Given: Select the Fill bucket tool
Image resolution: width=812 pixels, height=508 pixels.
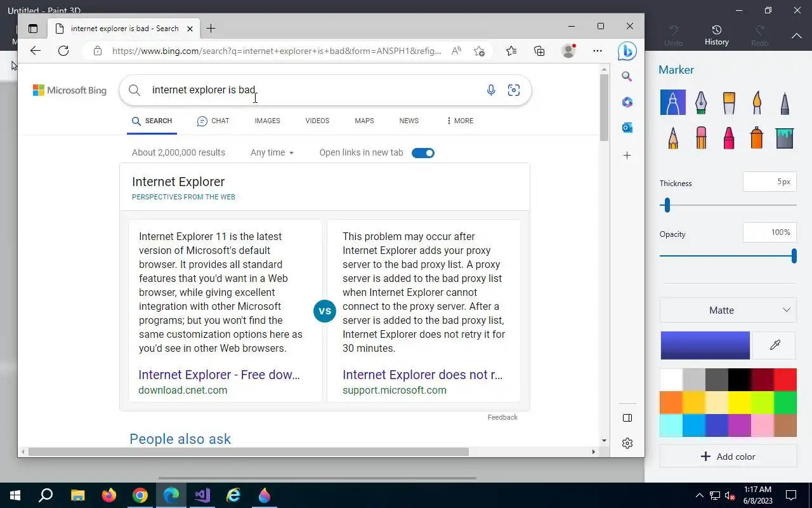Looking at the screenshot, I should pyautogui.click(x=785, y=137).
